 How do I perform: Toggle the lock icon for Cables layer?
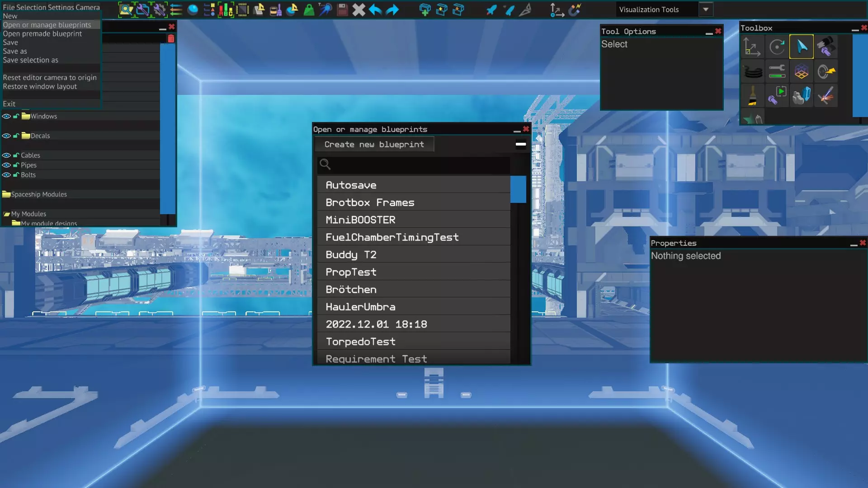pos(16,155)
